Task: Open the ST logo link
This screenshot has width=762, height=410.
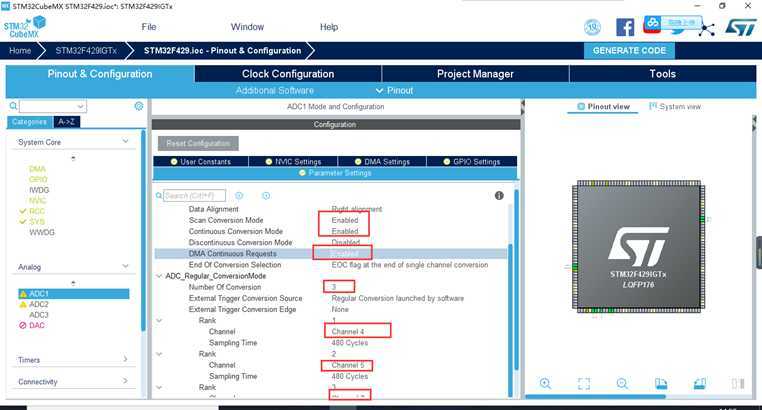Action: coord(741,27)
